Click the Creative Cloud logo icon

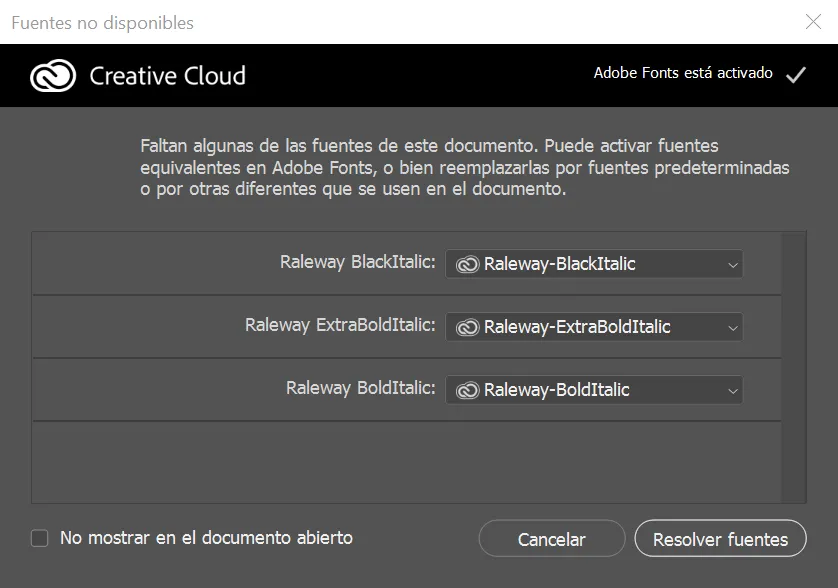point(53,75)
